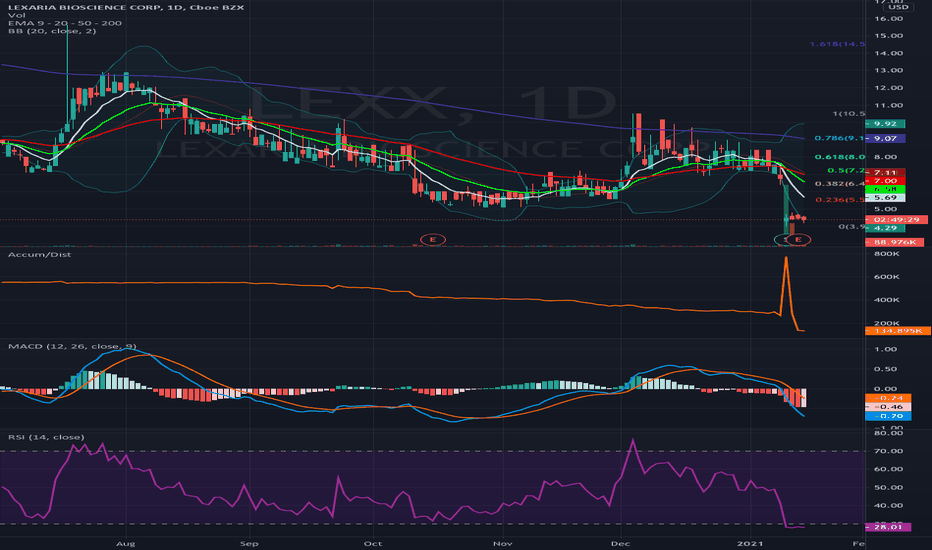The image size is (932, 550).
Task: Click the teal circle marker beside January E
Action: 782,240
